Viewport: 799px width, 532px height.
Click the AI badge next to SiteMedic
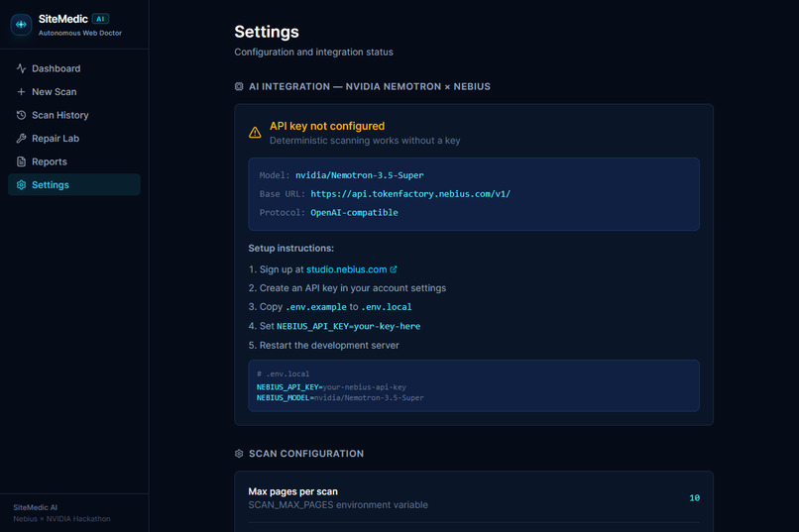coord(100,19)
